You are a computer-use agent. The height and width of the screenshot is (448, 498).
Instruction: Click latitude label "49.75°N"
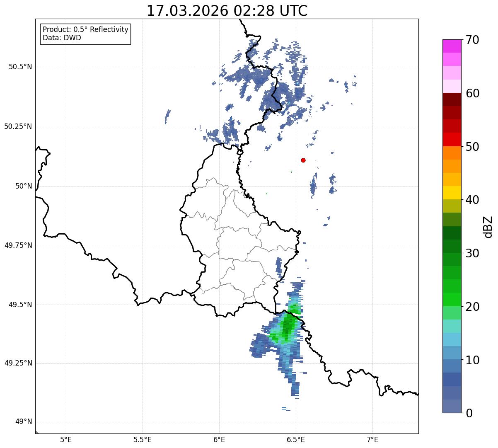(18, 245)
